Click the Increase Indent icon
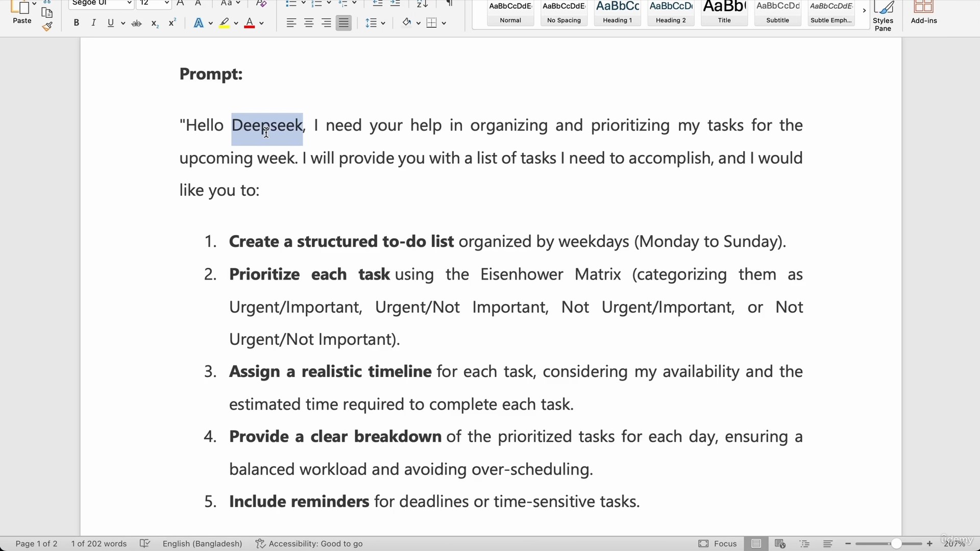 click(395, 3)
